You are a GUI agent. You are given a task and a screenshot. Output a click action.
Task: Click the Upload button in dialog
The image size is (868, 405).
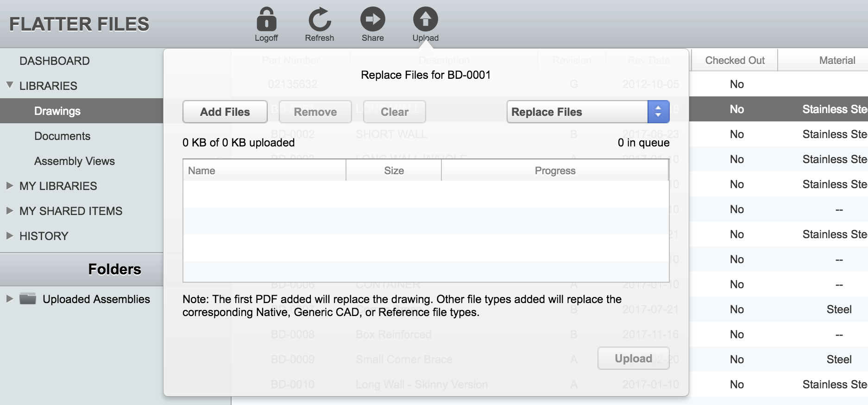pyautogui.click(x=633, y=358)
